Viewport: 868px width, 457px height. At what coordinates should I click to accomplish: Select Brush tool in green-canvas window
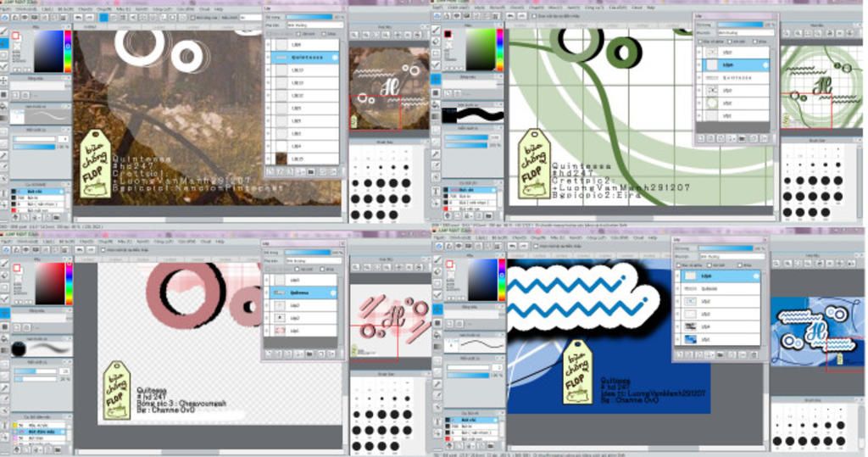(437, 30)
